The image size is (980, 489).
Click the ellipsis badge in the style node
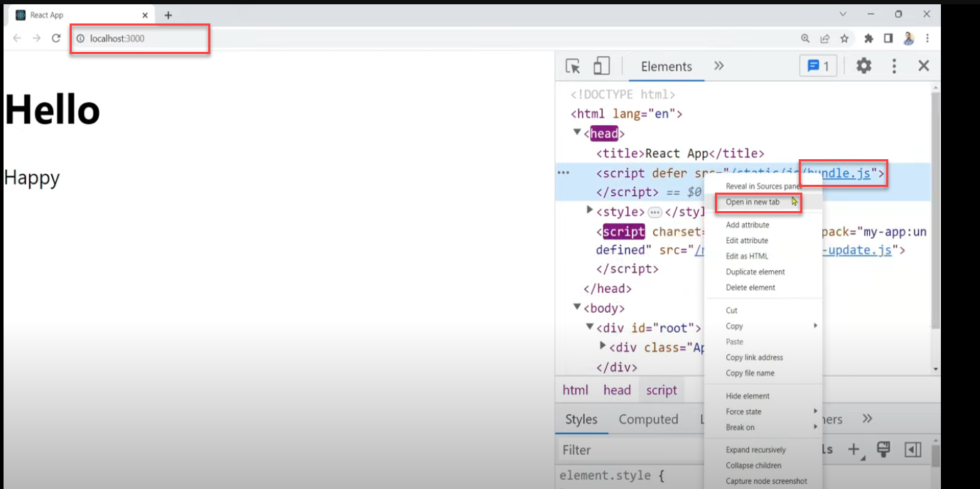[x=655, y=212]
